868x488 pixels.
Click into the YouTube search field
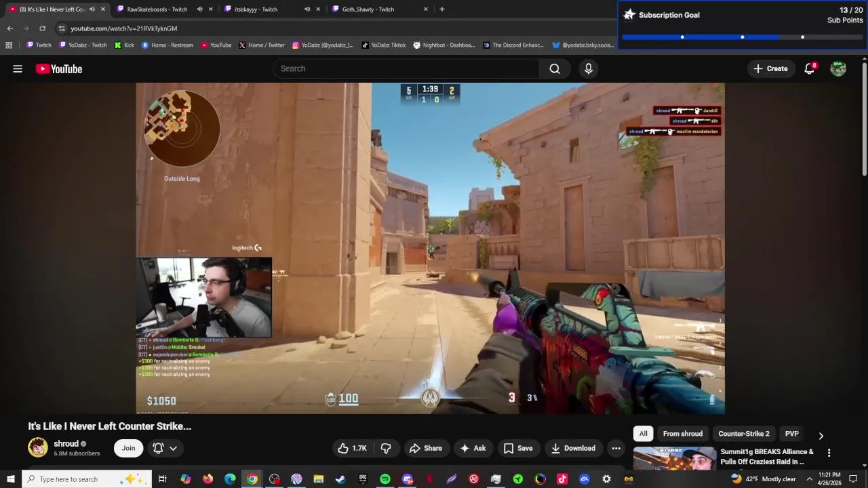[x=406, y=68]
